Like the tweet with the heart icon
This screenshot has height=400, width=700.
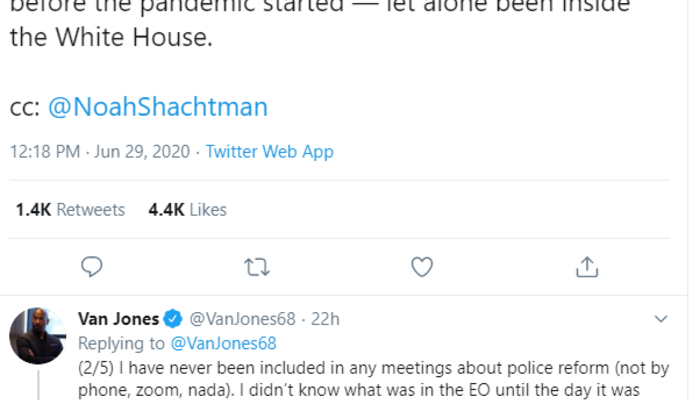422,265
